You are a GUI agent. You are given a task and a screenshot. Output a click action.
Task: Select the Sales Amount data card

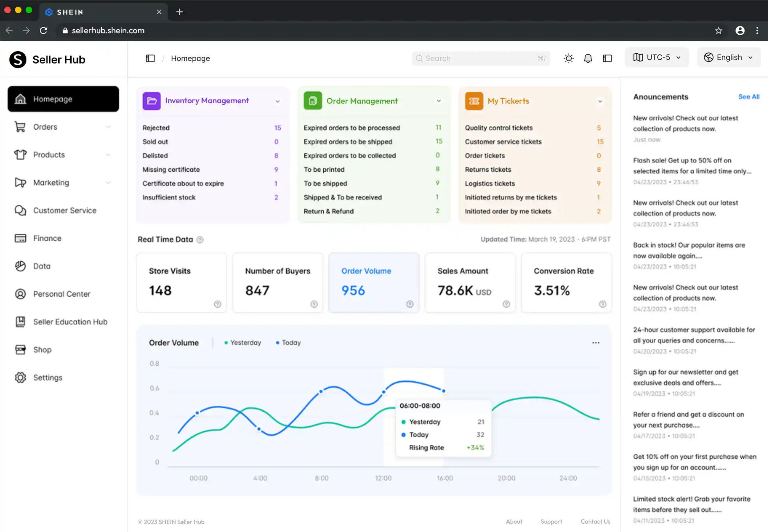click(470, 282)
